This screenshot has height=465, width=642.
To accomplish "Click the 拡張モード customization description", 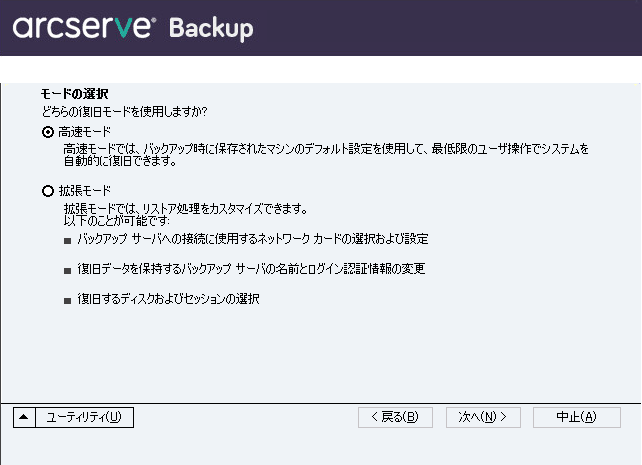I will point(186,209).
